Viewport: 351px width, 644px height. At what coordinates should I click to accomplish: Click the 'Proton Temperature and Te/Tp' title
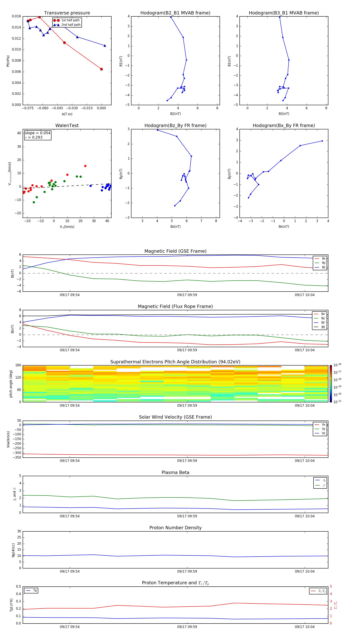coord(175,583)
